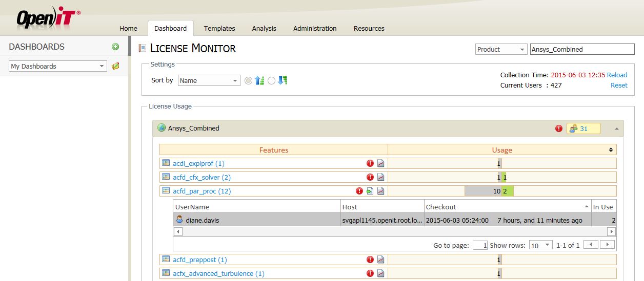Open the Dashboard tab
644x281 pixels.
(x=170, y=28)
